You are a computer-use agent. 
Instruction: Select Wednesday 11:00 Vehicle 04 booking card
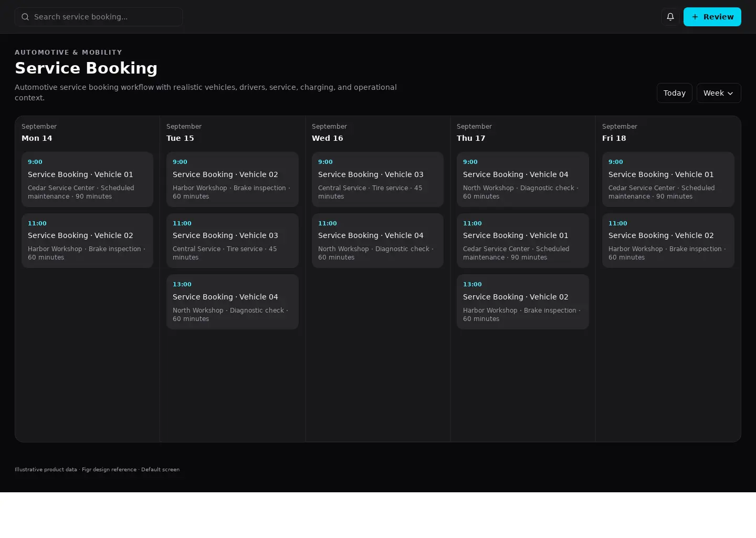coord(377,241)
